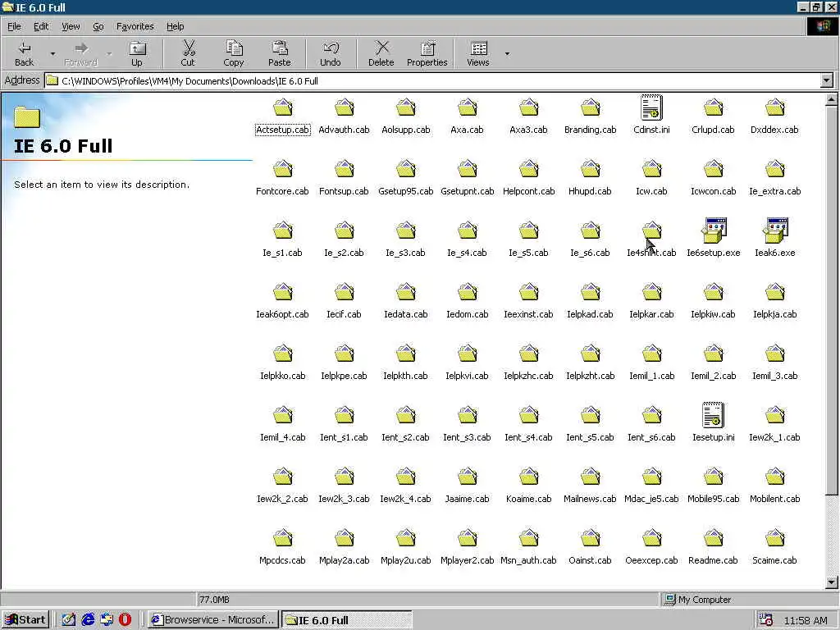Select the Ie6setup.exe installer icon
Viewport: 840px width, 630px height.
[714, 231]
